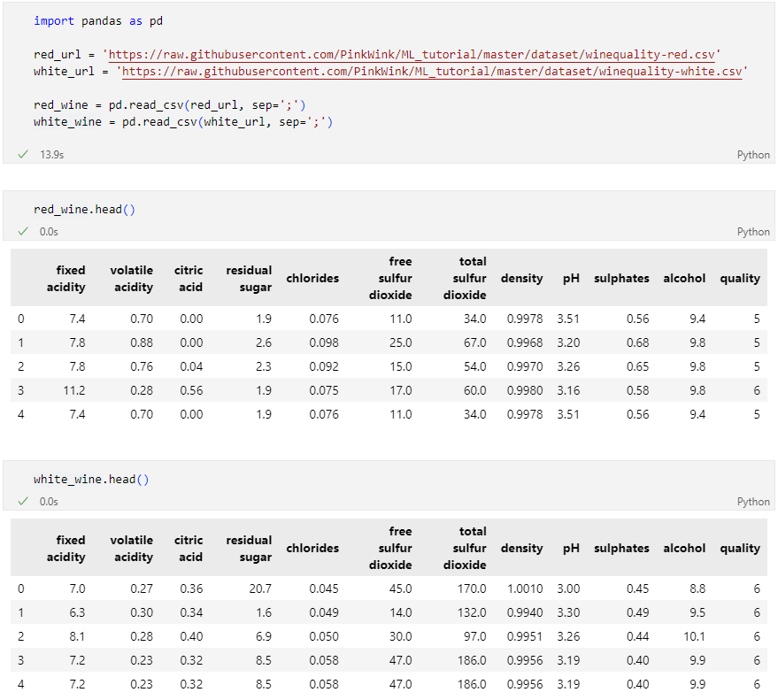The image size is (778, 700).
Task: Click the white wine total sulfur dioxide value 97.0
Action: coord(474,636)
